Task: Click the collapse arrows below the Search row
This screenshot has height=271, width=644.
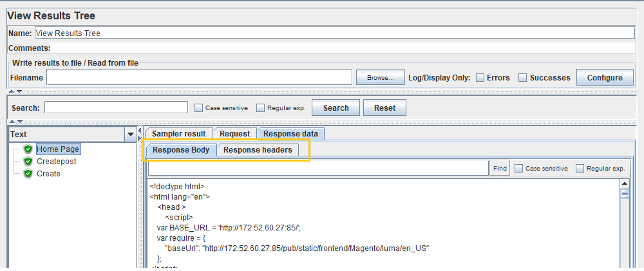Action: [15, 122]
